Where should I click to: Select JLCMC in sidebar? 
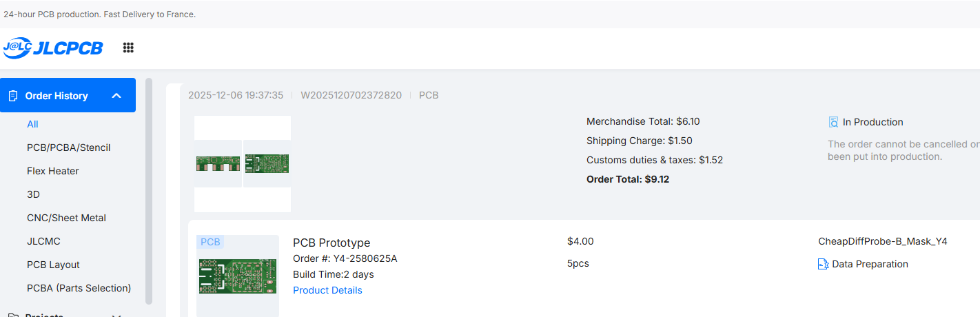click(x=43, y=241)
